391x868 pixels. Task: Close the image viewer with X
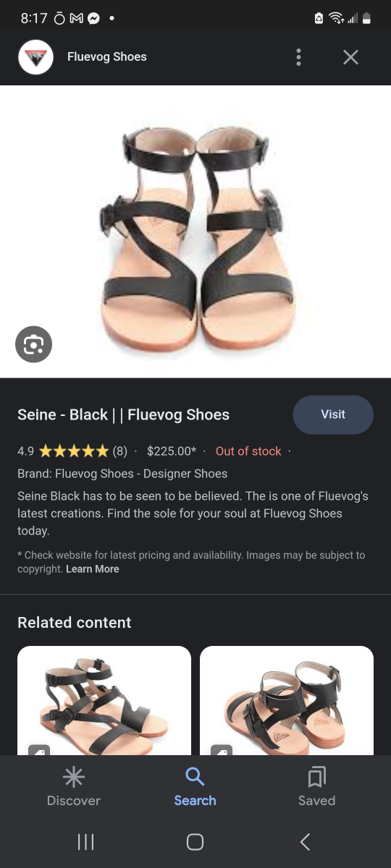(x=350, y=57)
